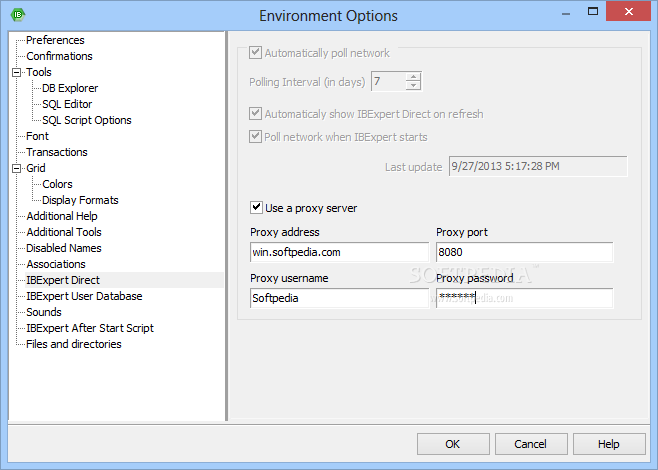Click the Proxy username field
The width and height of the screenshot is (658, 470).
339,298
